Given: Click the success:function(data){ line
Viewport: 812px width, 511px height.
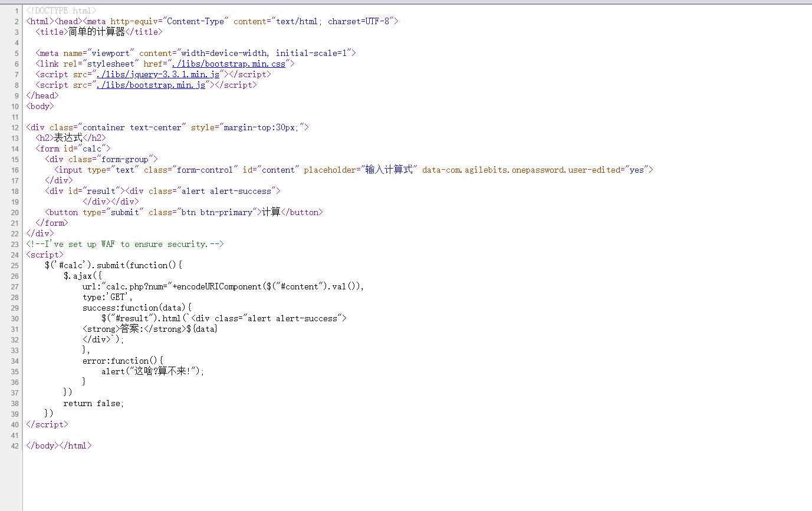Looking at the screenshot, I should 137,308.
